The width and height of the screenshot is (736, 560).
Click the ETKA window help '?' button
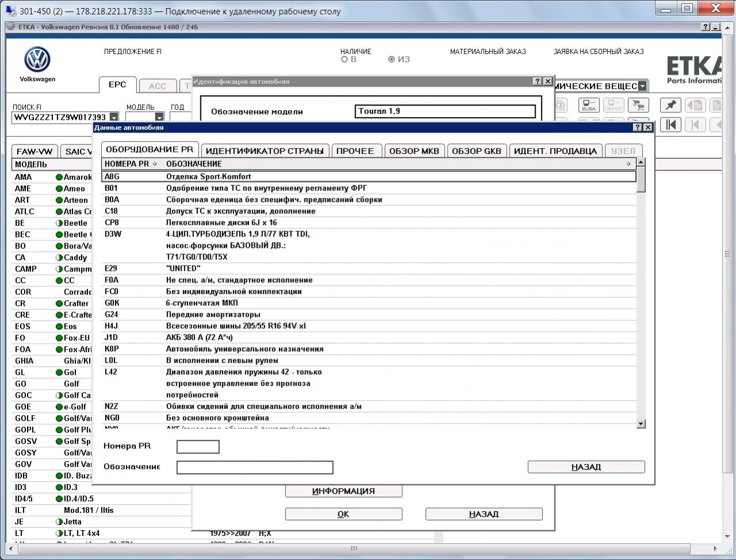click(706, 27)
